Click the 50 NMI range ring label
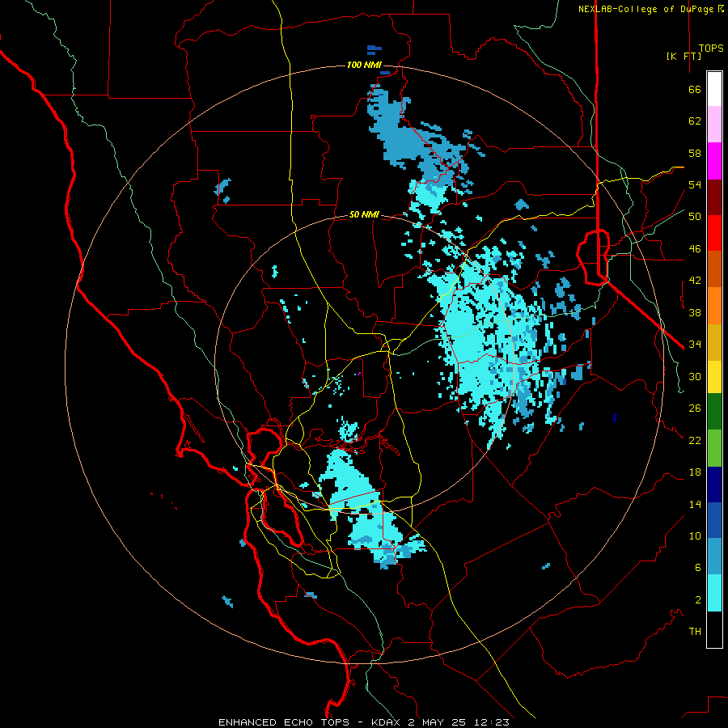 click(364, 214)
